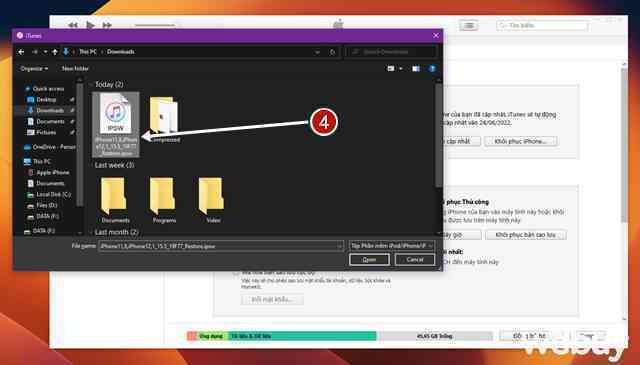Open the iTunes list view icon

(469, 26)
